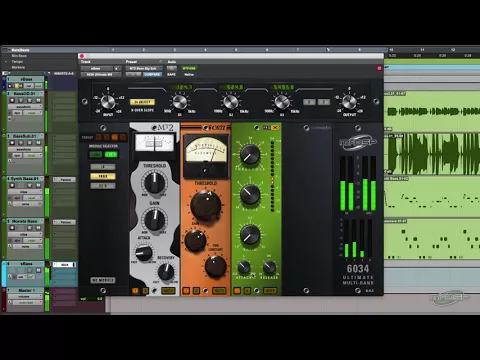This screenshot has width=480, height=360.
Task: Toggle the orange band button under orange module
Action: pos(186,291)
